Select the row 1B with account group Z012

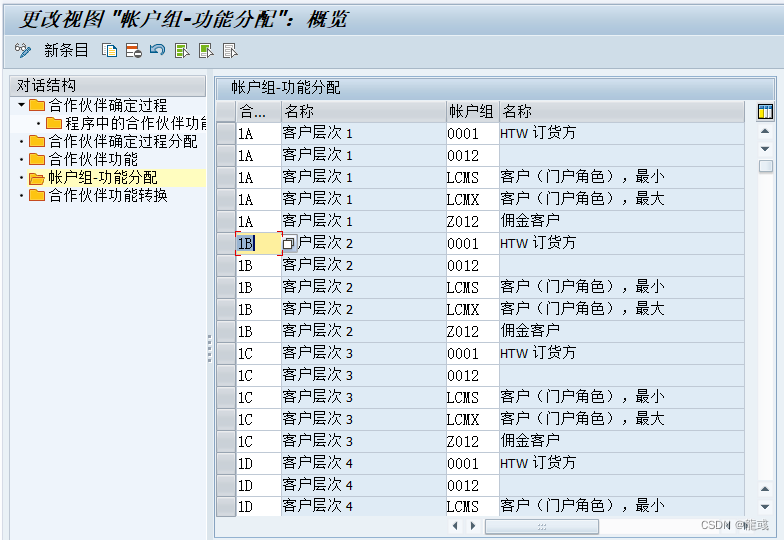point(226,332)
